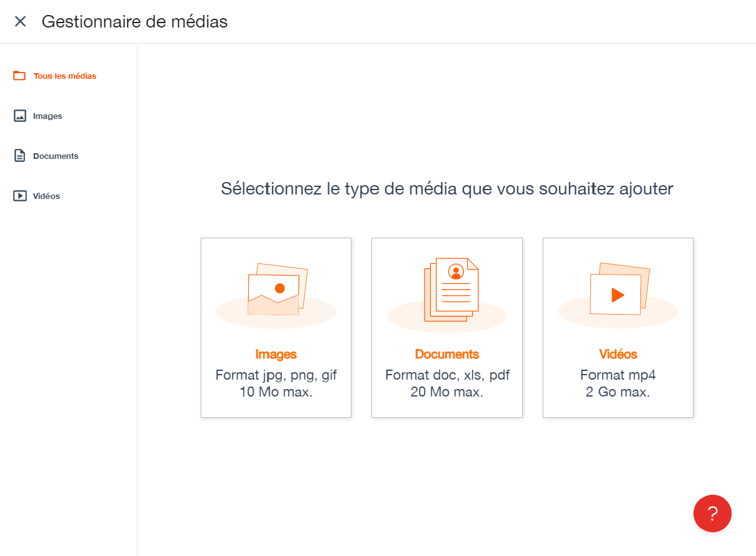Open the help question mark button

pyautogui.click(x=712, y=513)
